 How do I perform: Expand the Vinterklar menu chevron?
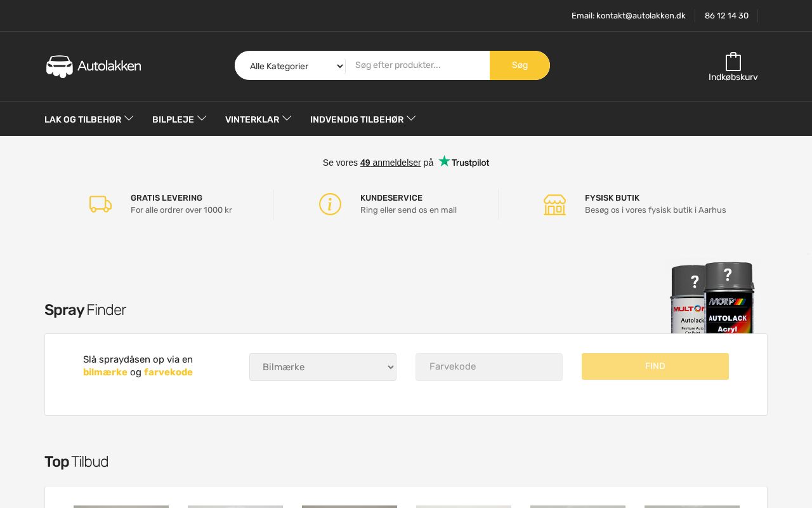[287, 118]
